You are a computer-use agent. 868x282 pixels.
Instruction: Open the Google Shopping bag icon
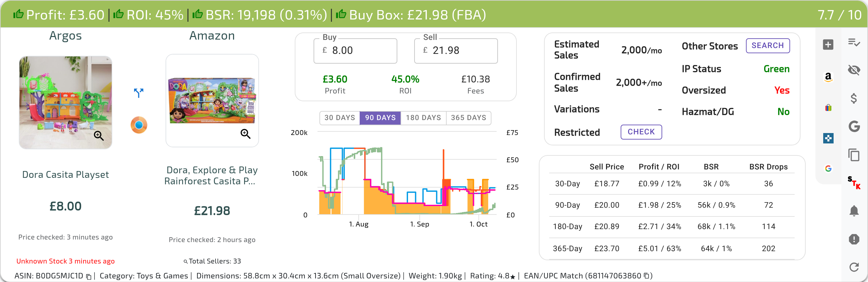tap(828, 108)
